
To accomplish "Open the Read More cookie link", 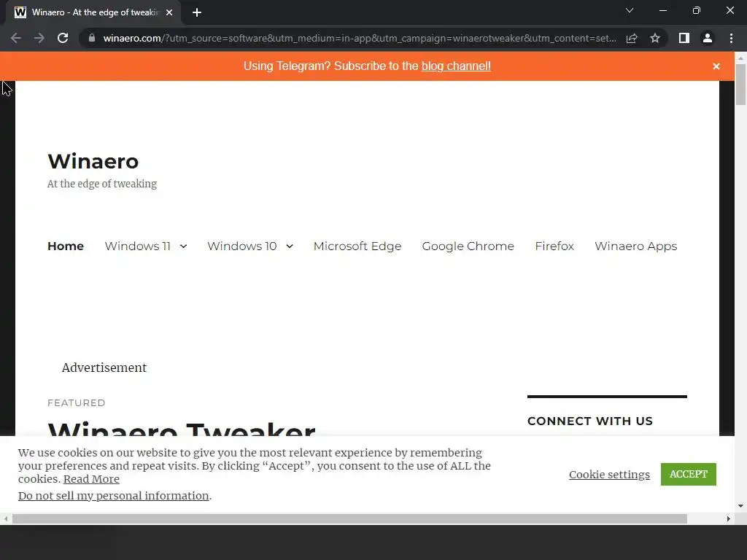I will [91, 479].
